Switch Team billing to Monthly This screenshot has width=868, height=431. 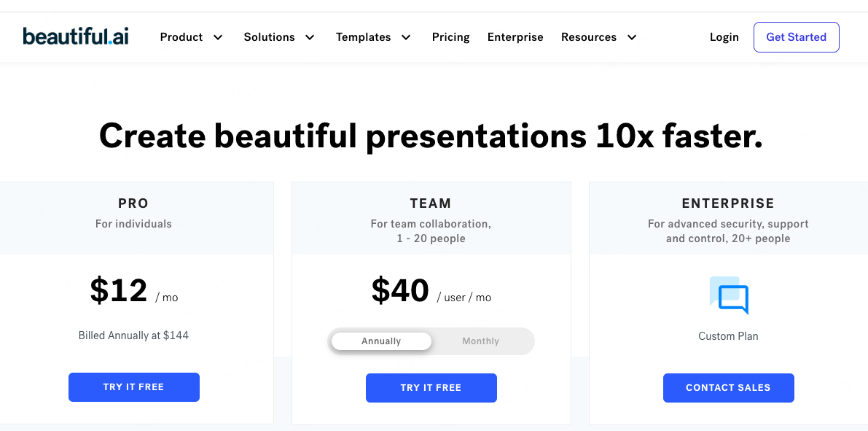480,341
